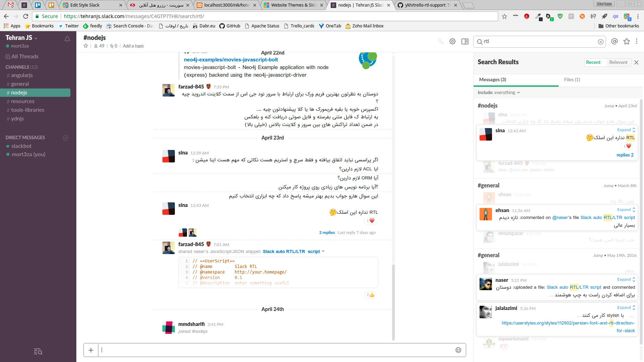Open notification bell preferences
The height and width of the screenshot is (362, 644).
(67, 39)
